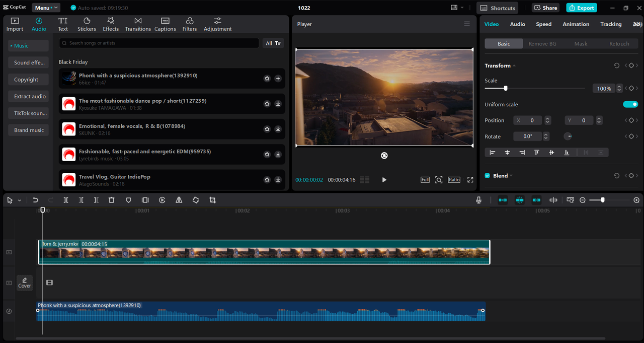Click the Crop tool in timeline toolbar
644x343 pixels.
pos(212,200)
